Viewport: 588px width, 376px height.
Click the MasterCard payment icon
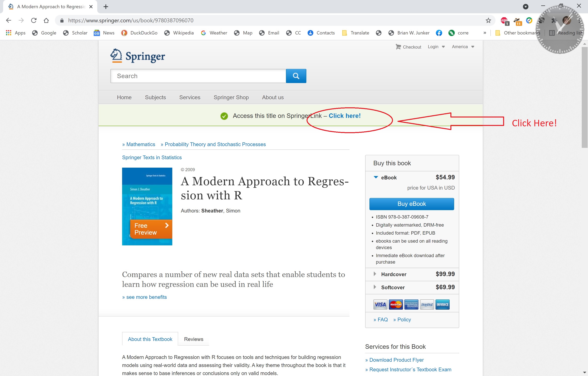tap(396, 305)
